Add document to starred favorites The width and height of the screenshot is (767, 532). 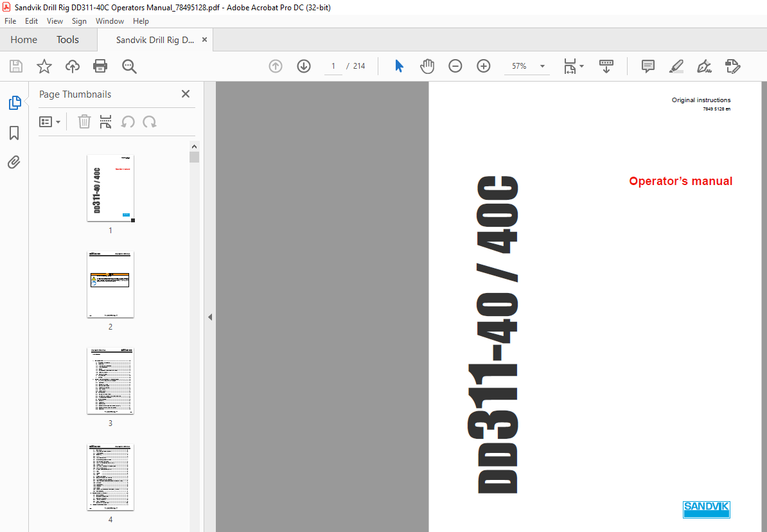(44, 66)
